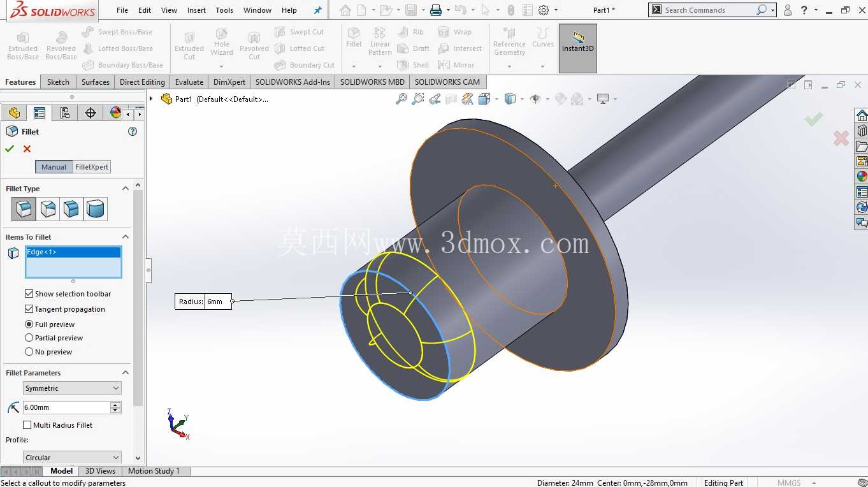This screenshot has width=868, height=487.
Task: Click the Rebuild traffic light icon
Action: point(511,10)
